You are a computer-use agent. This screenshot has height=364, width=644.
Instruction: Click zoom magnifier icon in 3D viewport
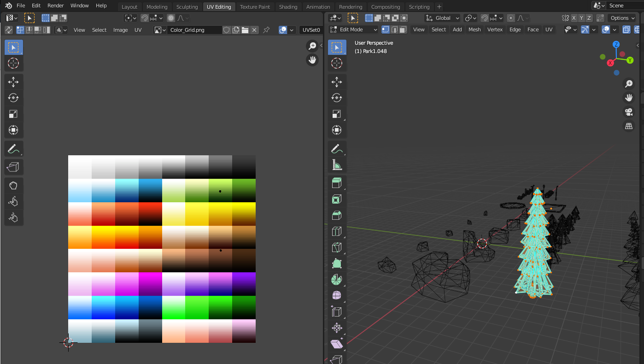[629, 83]
